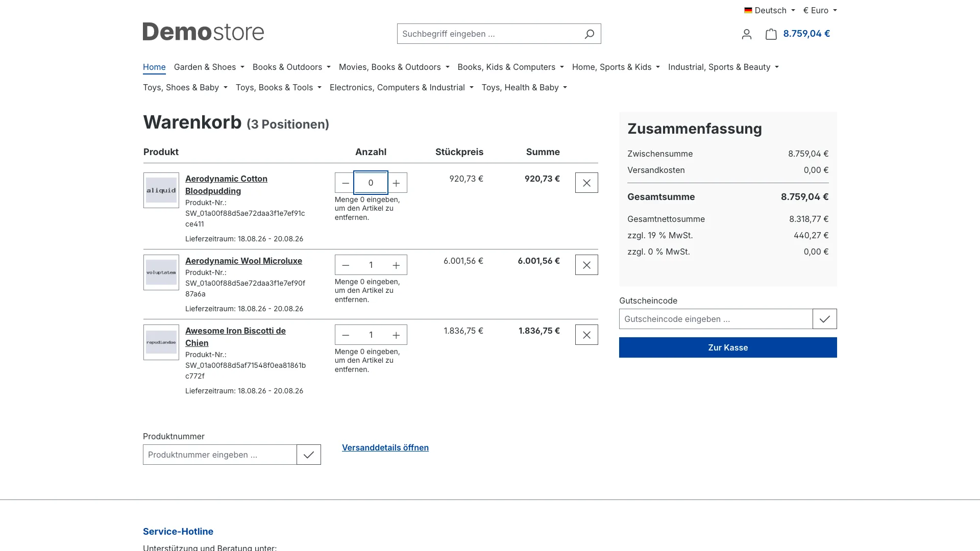Proceed with Zur Kasse button
This screenshot has height=551, width=980.
click(728, 347)
